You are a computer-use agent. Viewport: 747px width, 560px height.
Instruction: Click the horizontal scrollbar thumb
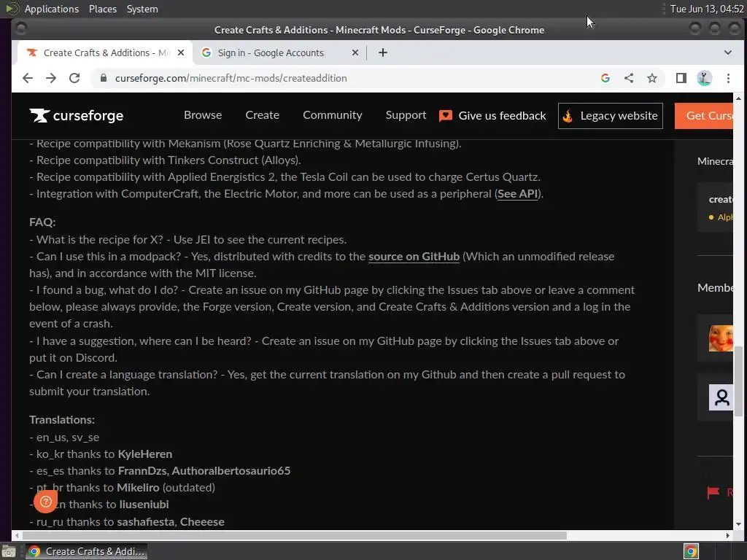click(x=295, y=535)
